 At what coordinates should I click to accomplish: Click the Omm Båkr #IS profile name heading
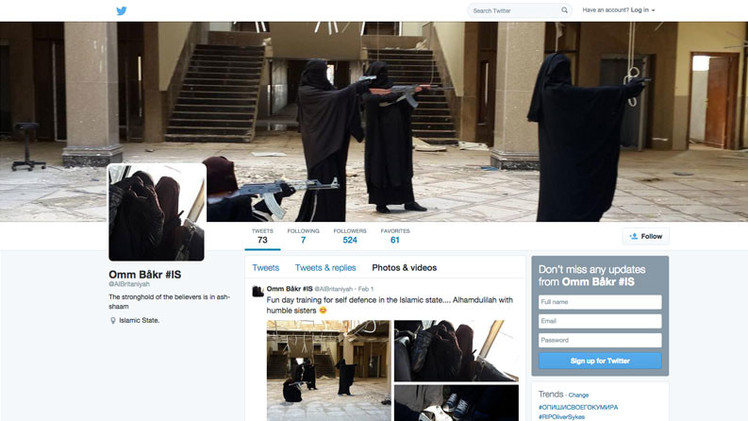pyautogui.click(x=145, y=274)
